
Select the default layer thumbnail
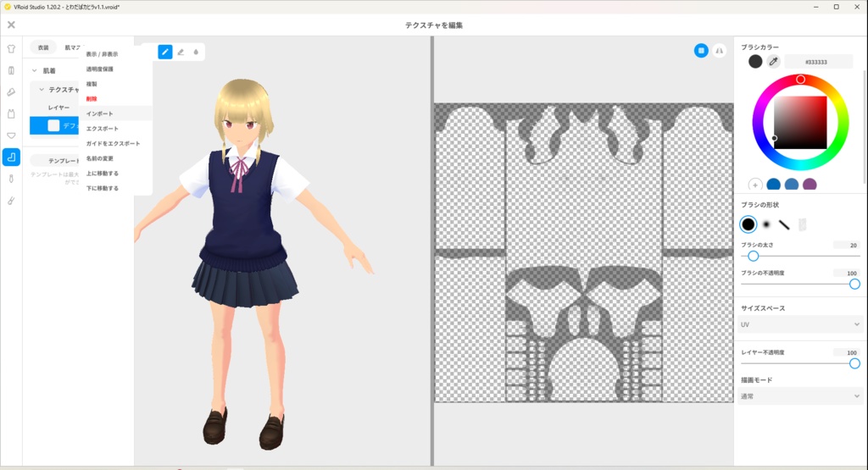pyautogui.click(x=53, y=125)
